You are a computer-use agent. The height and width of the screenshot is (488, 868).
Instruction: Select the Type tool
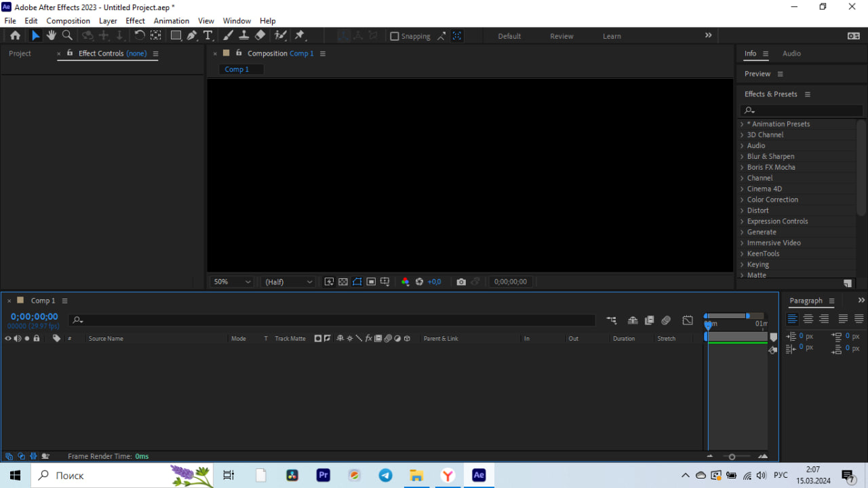[x=208, y=35]
